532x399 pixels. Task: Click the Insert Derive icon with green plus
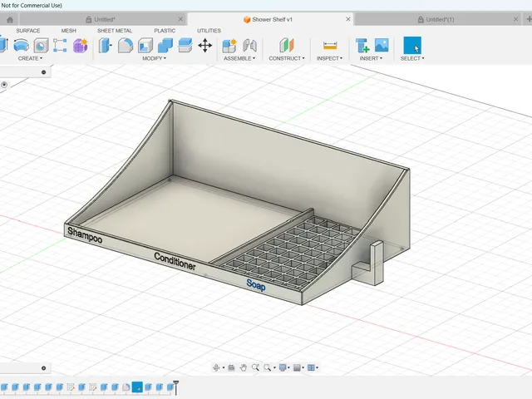point(362,46)
